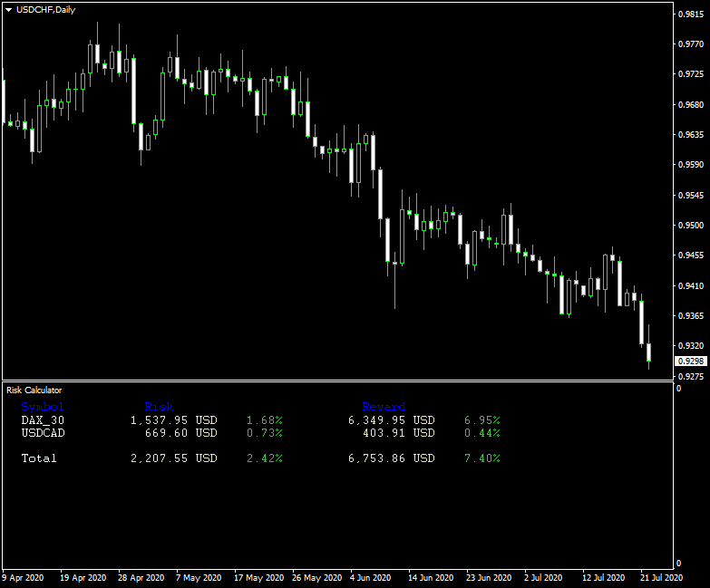Screen dimensions: 710x588
Task: Click the USDCAD risk percent 0.73%
Action: pyautogui.click(x=264, y=433)
